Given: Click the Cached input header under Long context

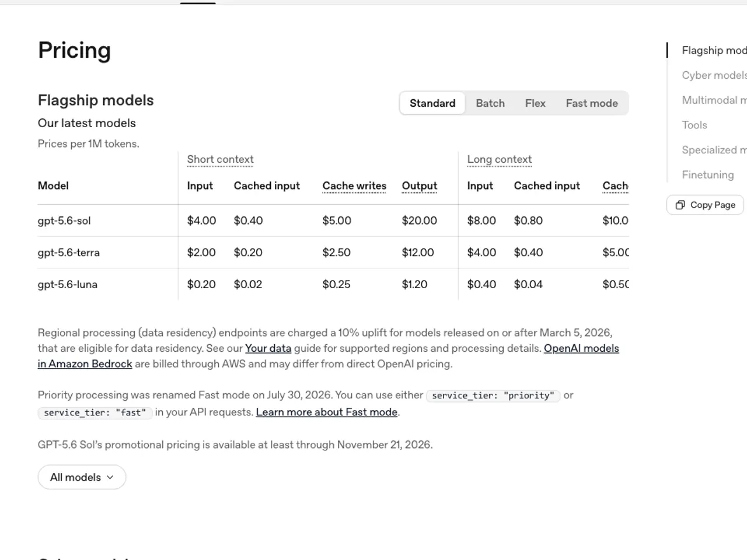Looking at the screenshot, I should (547, 185).
